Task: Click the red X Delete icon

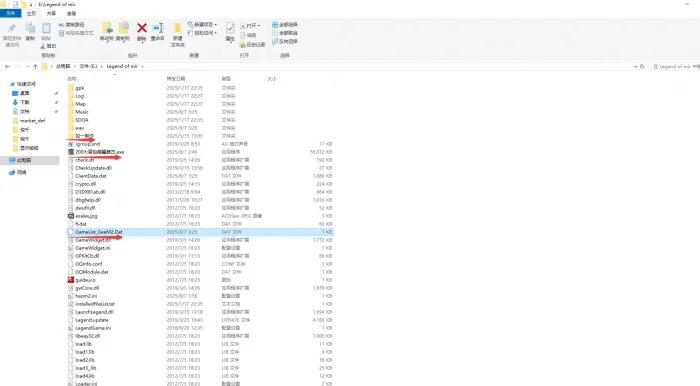Action: (x=142, y=28)
